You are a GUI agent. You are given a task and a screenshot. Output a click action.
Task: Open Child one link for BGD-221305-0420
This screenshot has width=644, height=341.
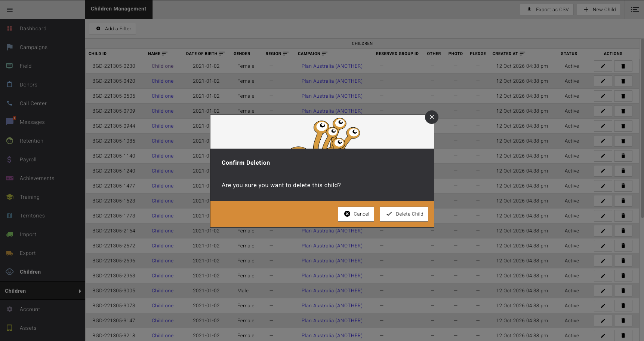point(163,81)
